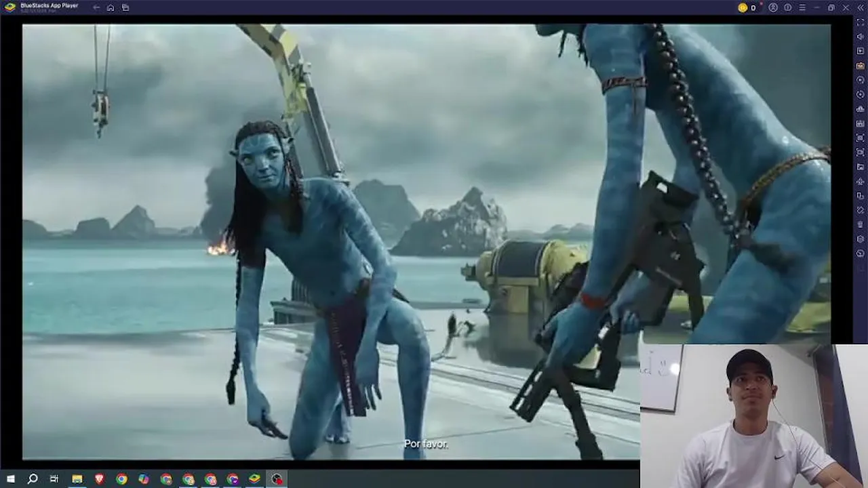The image size is (868, 488).
Task: Toggle fullscreen from the sidebar's top icon
Action: pos(860,22)
